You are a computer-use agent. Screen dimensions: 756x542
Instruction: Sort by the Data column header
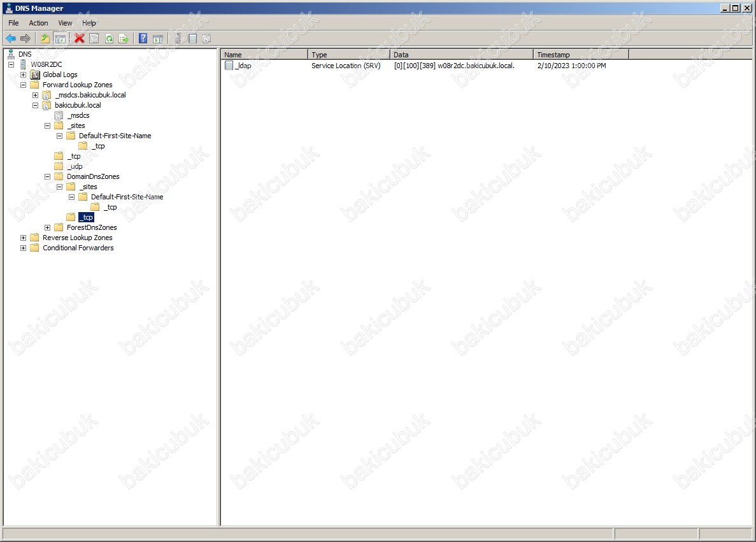pos(461,55)
